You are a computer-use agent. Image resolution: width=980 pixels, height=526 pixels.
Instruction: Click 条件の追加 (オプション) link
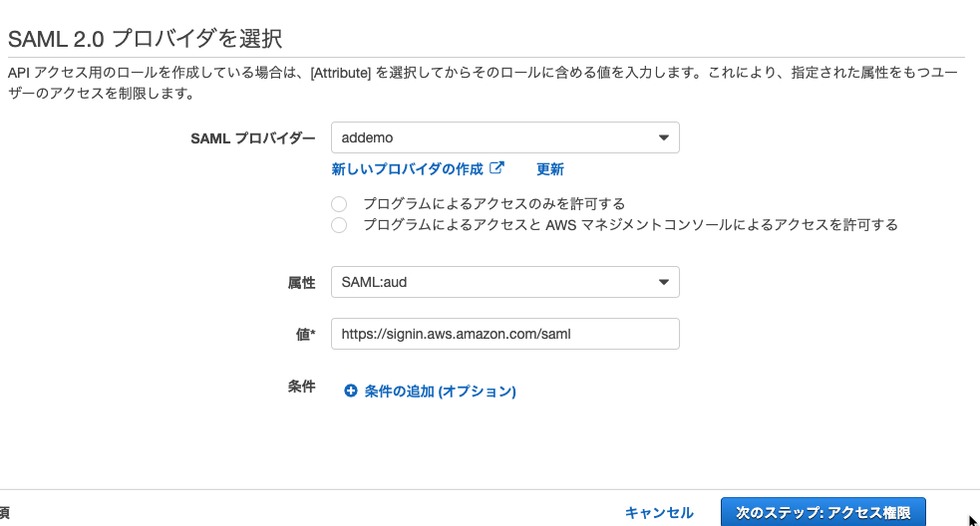[440, 392]
